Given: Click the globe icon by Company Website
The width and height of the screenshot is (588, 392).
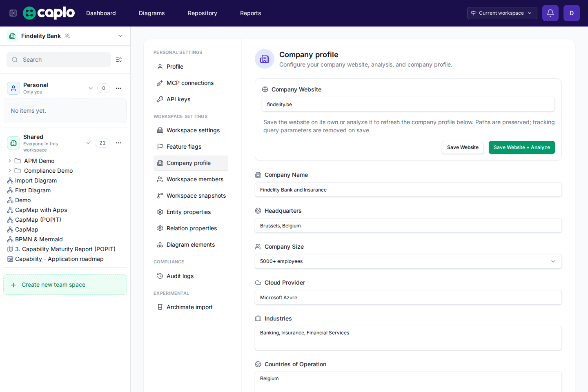Looking at the screenshot, I should point(265,89).
